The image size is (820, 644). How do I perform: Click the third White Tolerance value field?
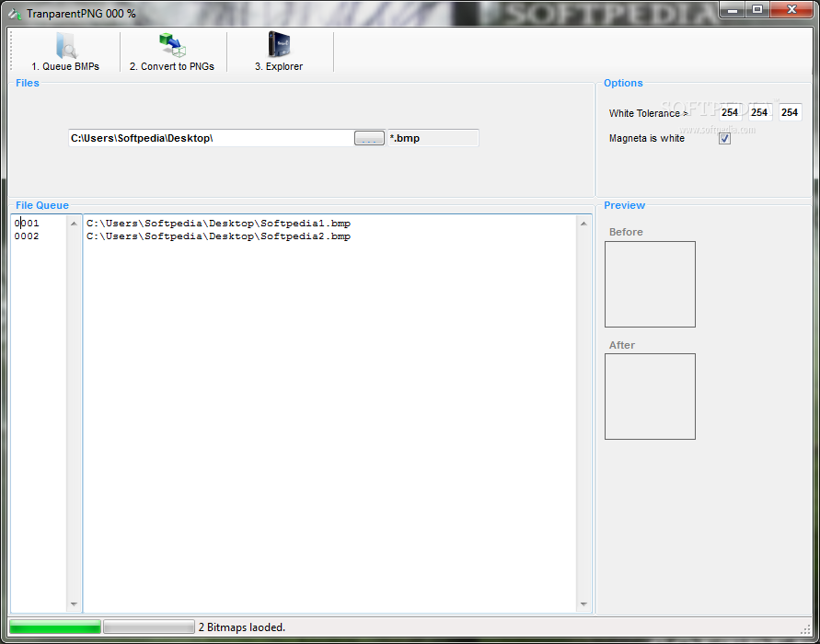[790, 112]
